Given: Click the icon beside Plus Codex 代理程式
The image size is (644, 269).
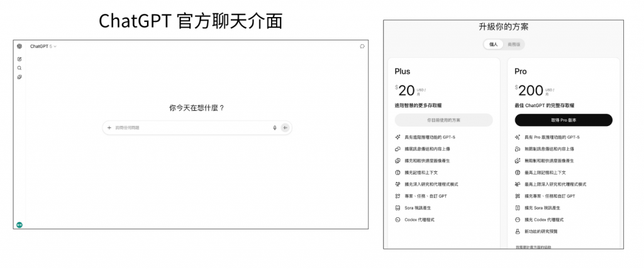Looking at the screenshot, I should (397, 220).
